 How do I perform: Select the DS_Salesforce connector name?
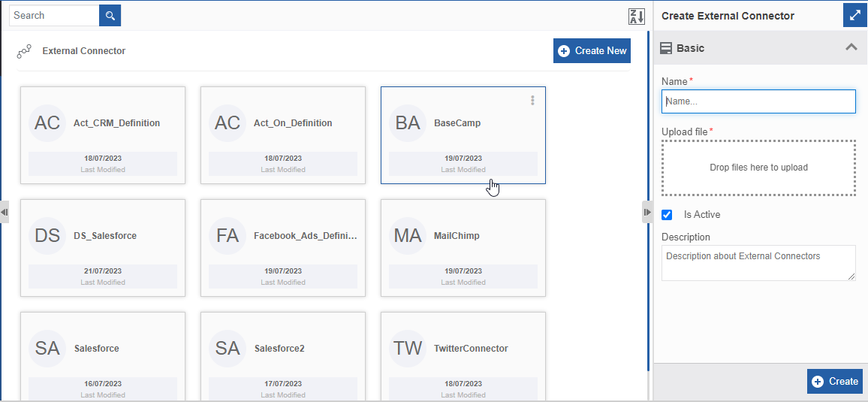(x=105, y=236)
